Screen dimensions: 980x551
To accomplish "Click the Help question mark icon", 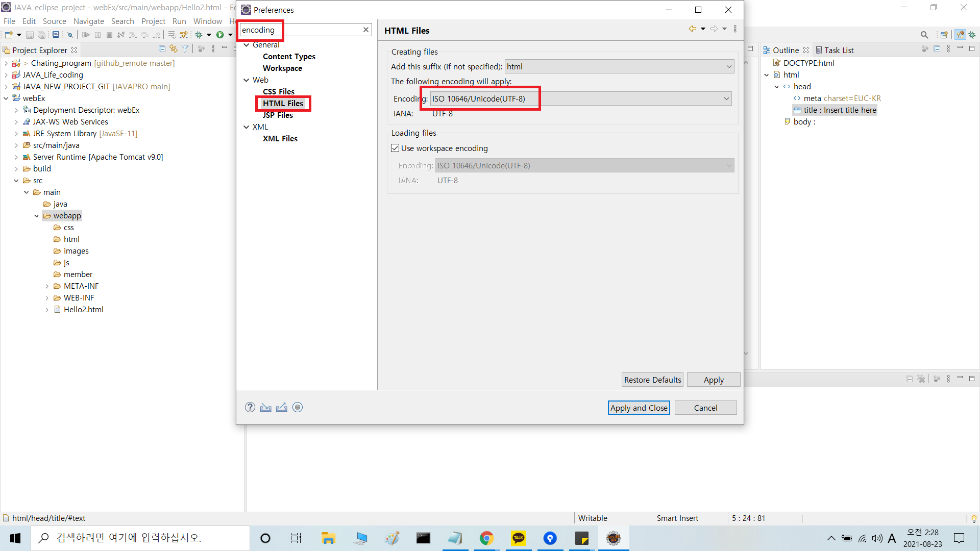I will click(x=250, y=407).
